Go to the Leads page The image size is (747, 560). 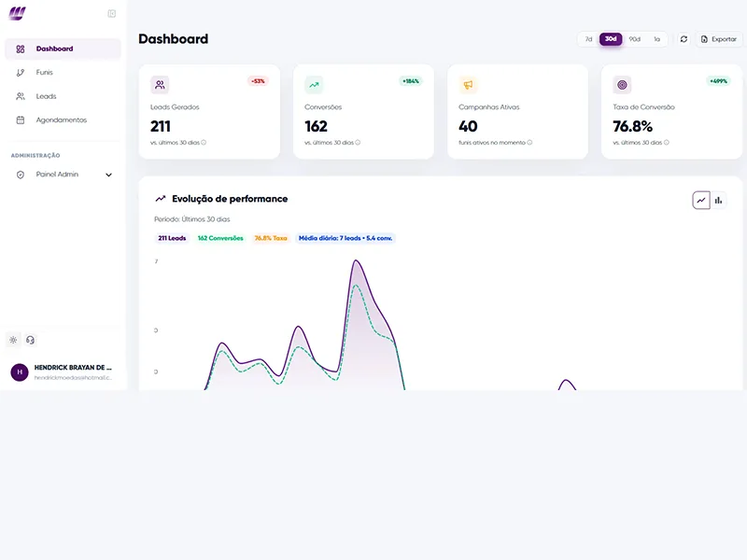point(63,96)
